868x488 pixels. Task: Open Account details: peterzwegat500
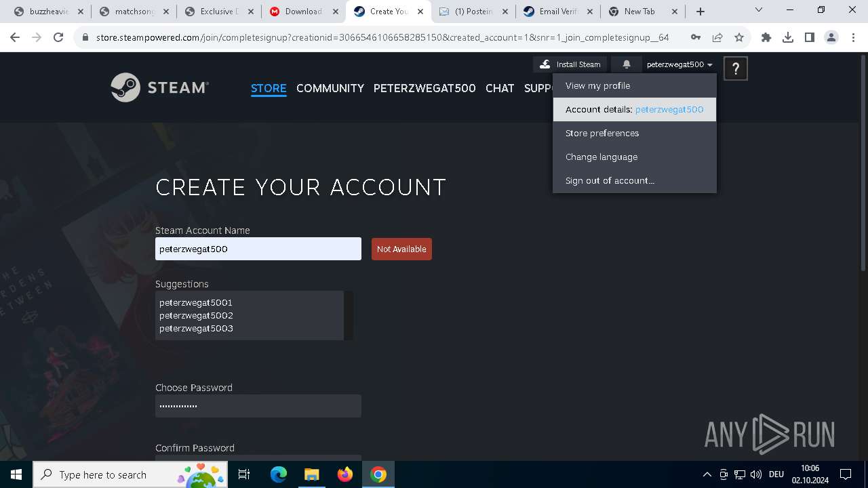(x=635, y=109)
